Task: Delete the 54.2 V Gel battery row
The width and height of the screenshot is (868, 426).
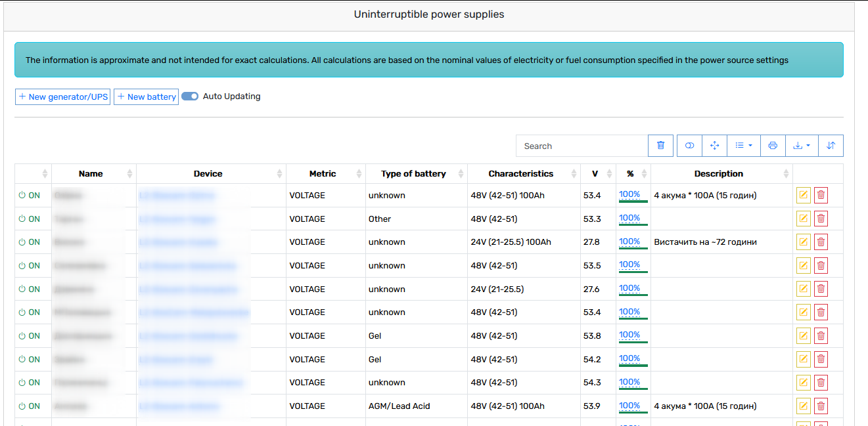Action: click(x=821, y=359)
